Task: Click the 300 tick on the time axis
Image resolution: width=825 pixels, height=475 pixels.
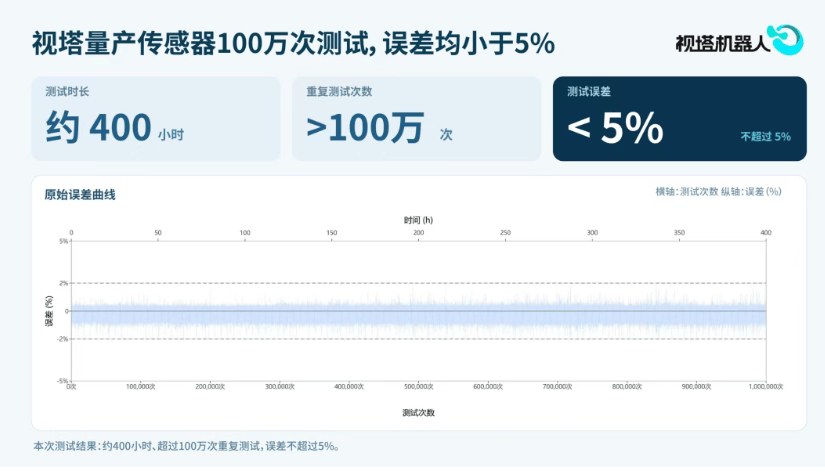Action: click(592, 233)
